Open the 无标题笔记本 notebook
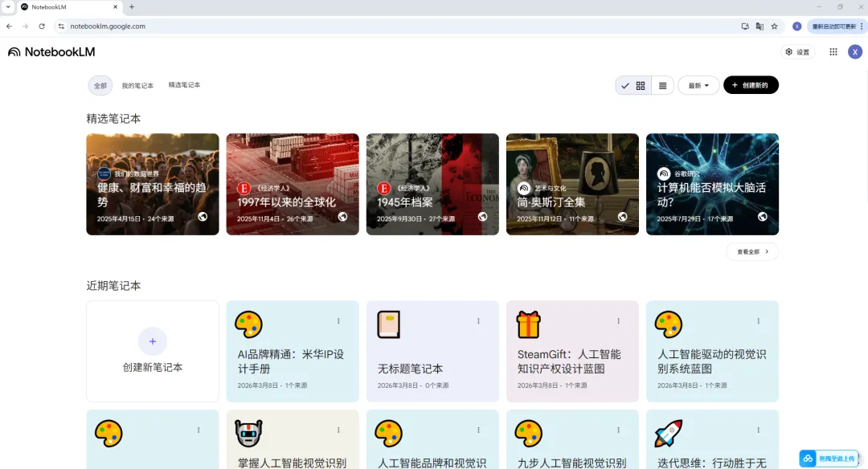This screenshot has height=469, width=868. 432,351
